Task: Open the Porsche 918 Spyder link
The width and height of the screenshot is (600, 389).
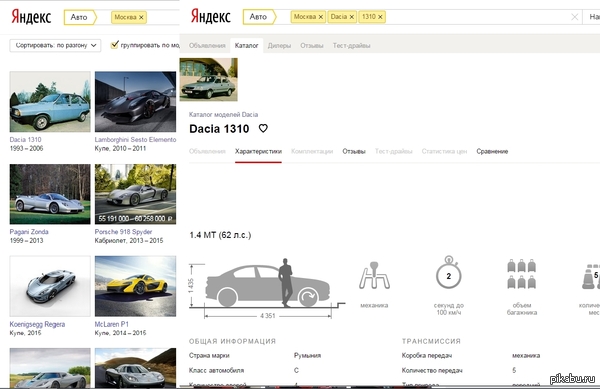Action: [x=123, y=232]
